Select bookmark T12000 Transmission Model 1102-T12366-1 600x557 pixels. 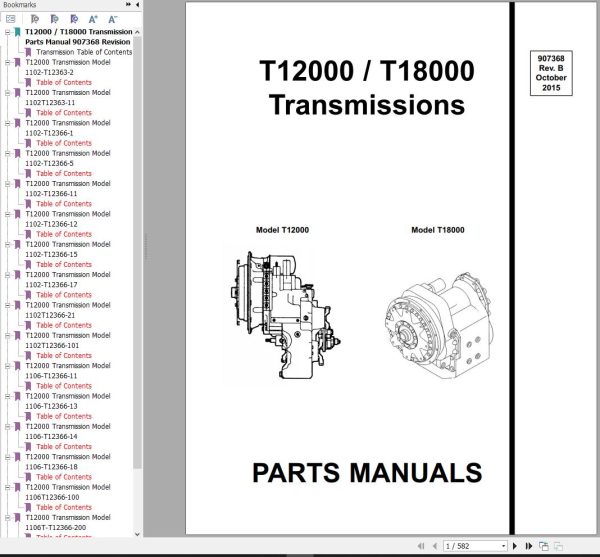click(x=68, y=128)
